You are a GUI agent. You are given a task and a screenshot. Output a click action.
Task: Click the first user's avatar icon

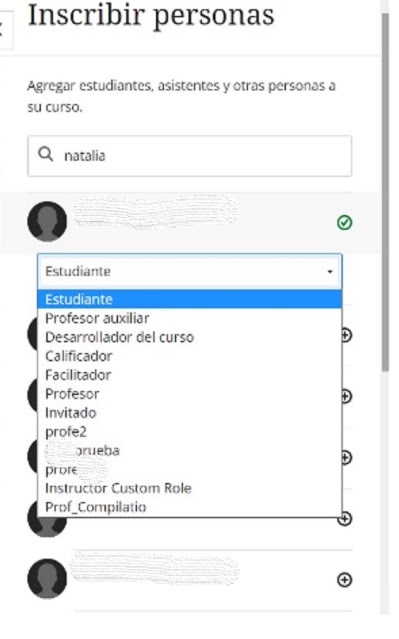(x=47, y=221)
